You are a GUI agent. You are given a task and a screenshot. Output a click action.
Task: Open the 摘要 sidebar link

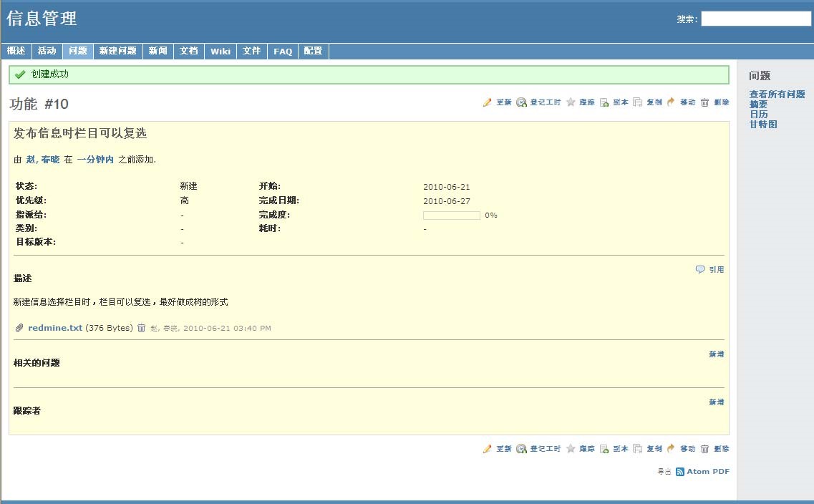[758, 105]
